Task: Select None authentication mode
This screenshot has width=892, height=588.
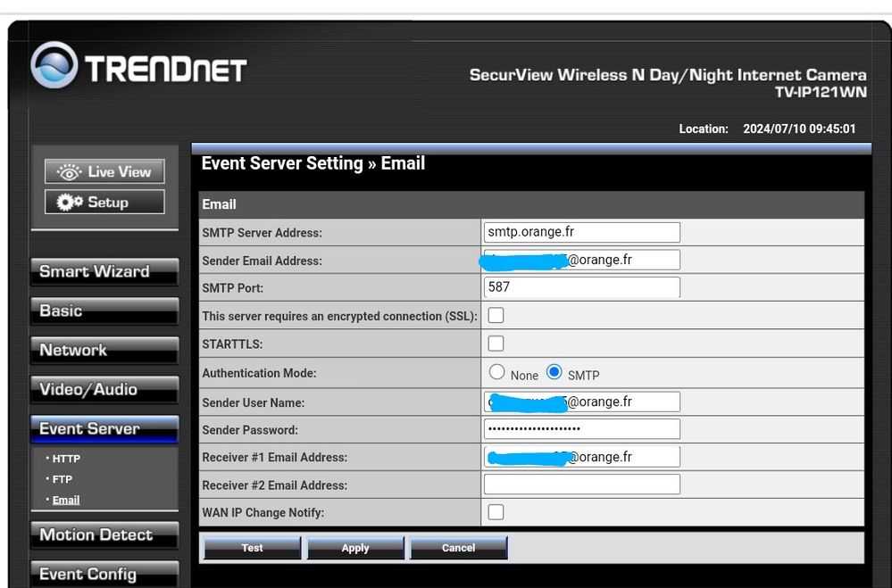Action: pos(496,372)
